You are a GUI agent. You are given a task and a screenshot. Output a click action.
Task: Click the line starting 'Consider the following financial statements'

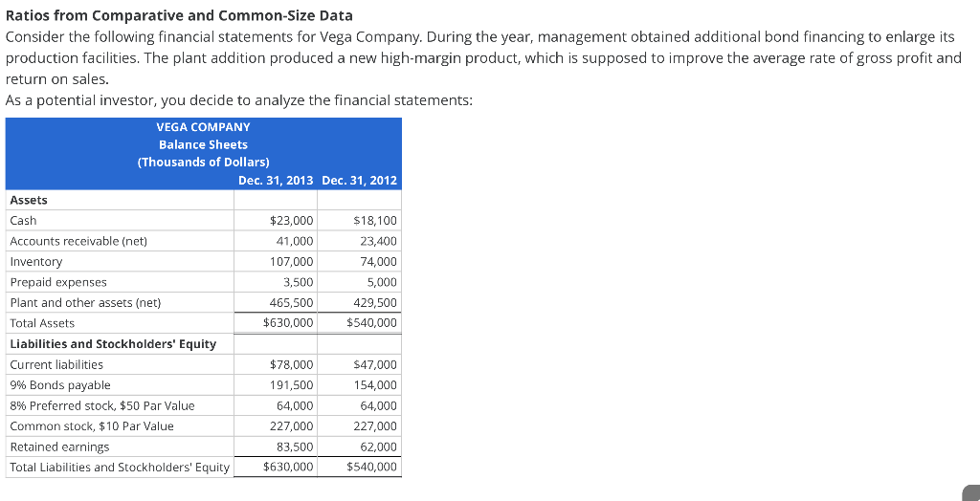(480, 37)
